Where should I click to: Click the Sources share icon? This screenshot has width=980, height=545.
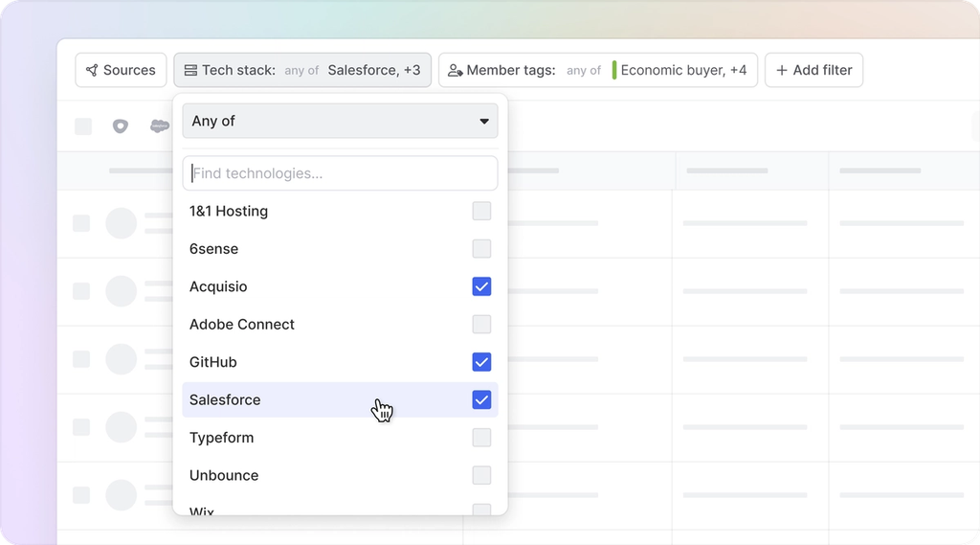pyautogui.click(x=92, y=70)
